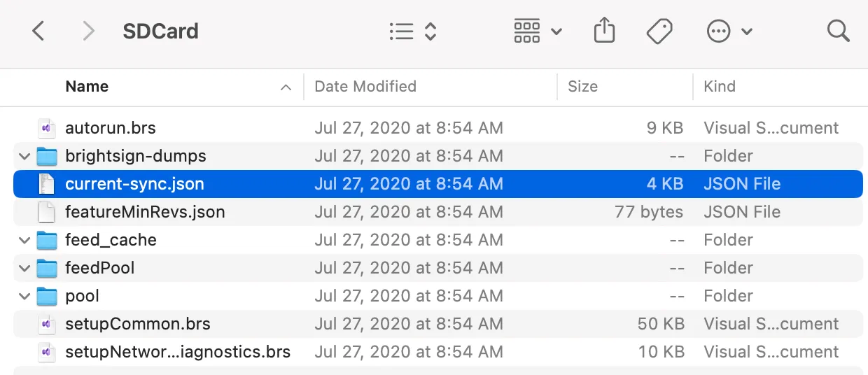868x375 pixels.
Task: Expand the brightsign-dumps folder
Action: (x=24, y=156)
